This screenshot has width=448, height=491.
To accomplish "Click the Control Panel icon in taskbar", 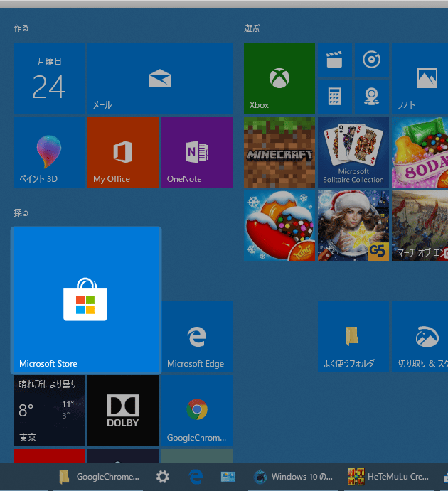I will coord(228,477).
